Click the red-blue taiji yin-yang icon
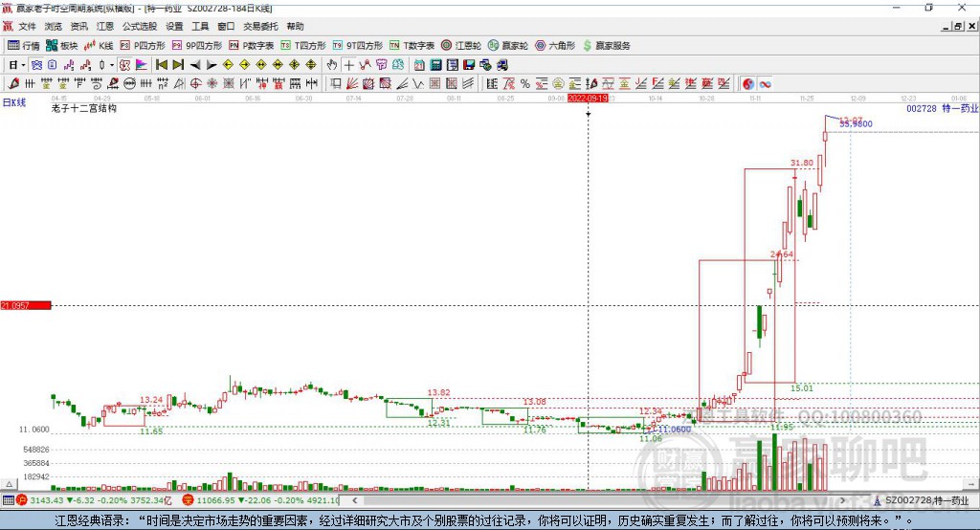The width and height of the screenshot is (980, 530). click(748, 84)
